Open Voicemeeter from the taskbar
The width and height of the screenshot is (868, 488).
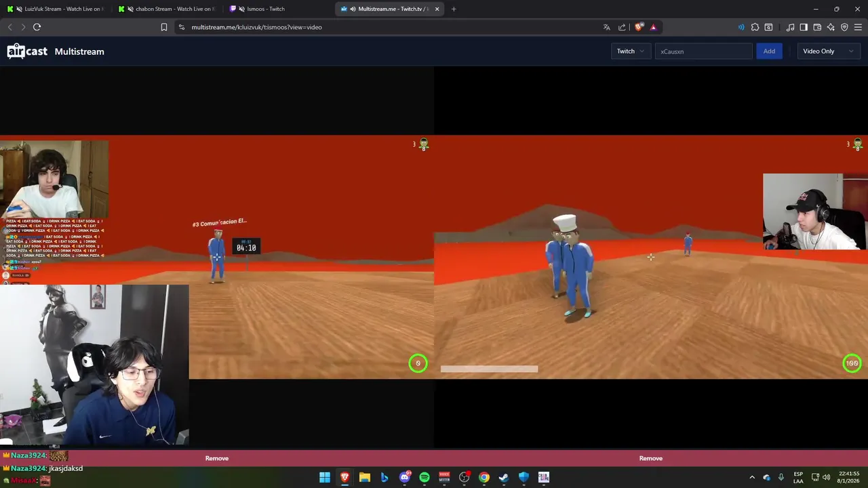[x=444, y=477]
